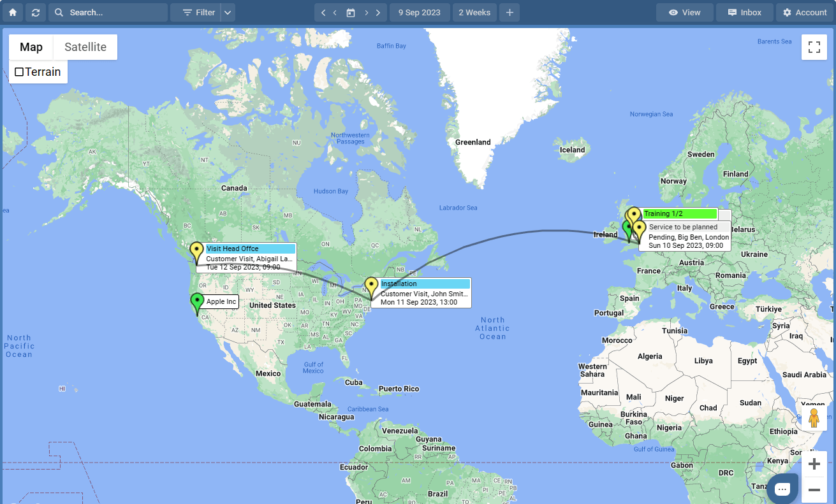Click the Apple Inc green pin
Viewport: 836px width, 504px height.
197,303
